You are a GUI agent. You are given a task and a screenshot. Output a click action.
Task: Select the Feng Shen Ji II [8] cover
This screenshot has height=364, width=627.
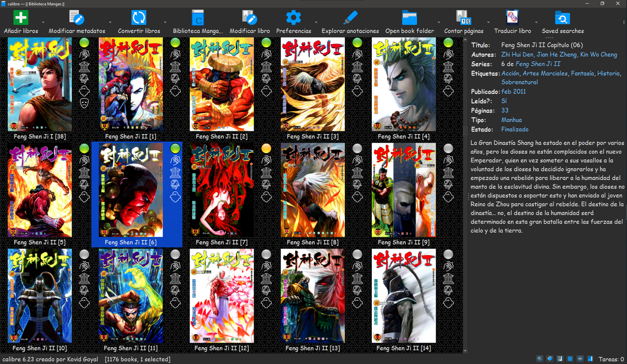(313, 190)
